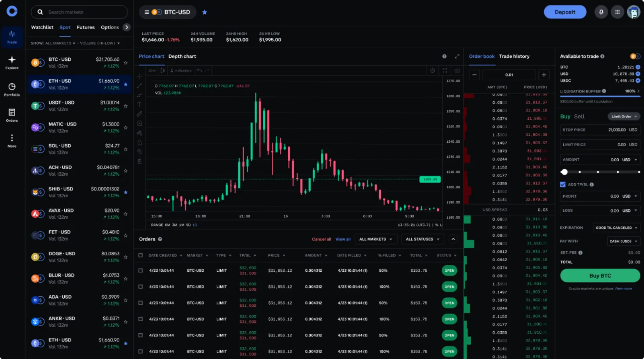Select the trend line drawing tool
644x359 pixels.
tap(140, 86)
